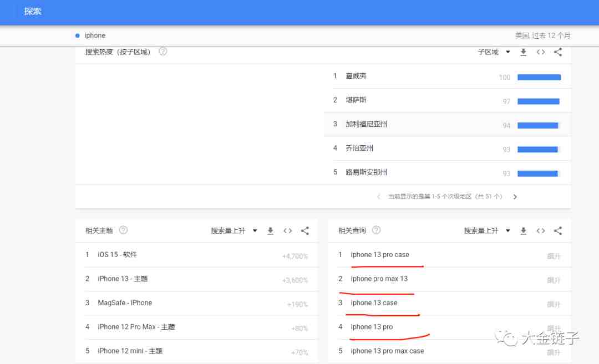599x364 pixels.
Task: Select the iphone 13 pro case query
Action: tap(380, 255)
